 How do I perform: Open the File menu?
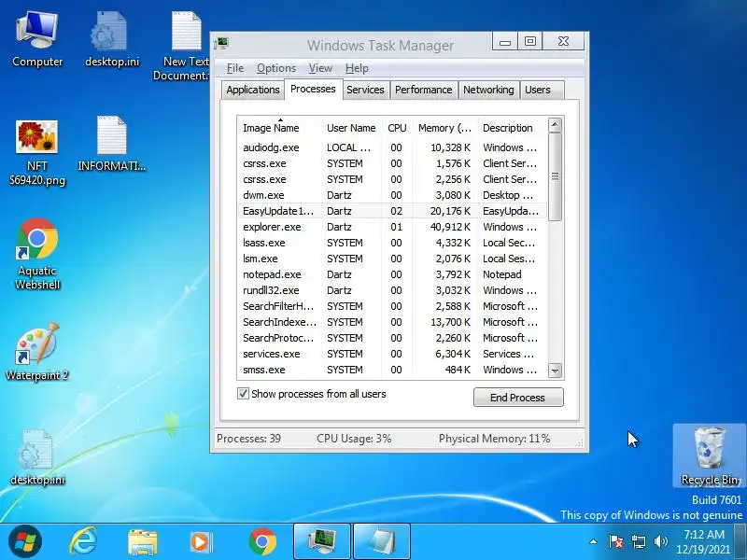(x=235, y=68)
